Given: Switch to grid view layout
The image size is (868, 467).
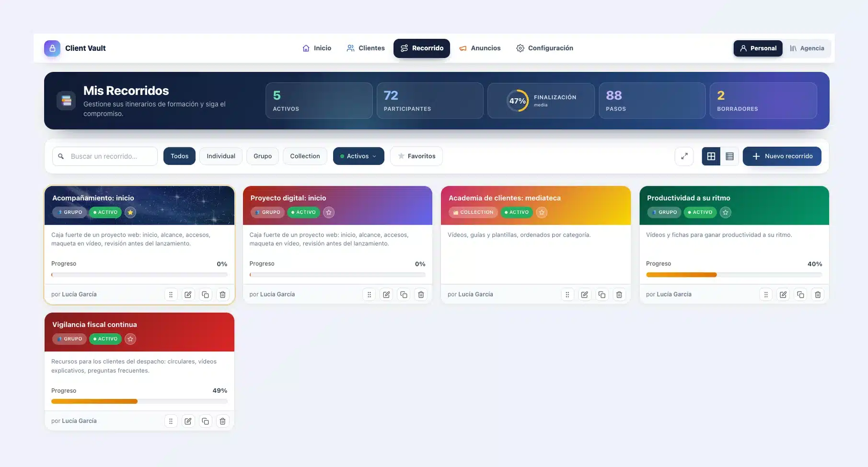Looking at the screenshot, I should [711, 156].
